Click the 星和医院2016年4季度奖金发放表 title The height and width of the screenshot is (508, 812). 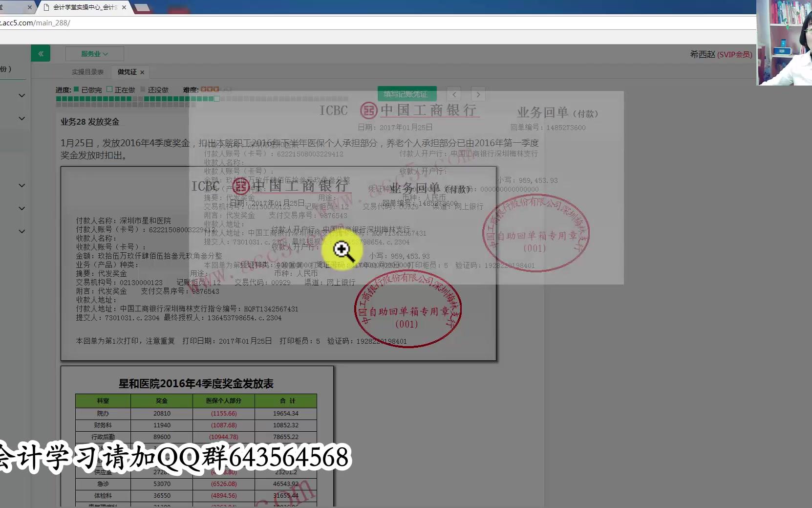[x=196, y=384]
